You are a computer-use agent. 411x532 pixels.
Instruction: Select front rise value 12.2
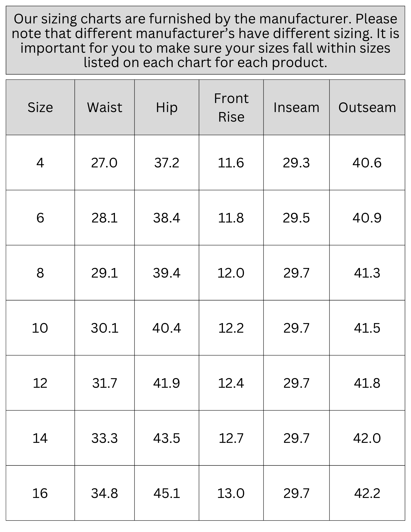pyautogui.click(x=231, y=328)
